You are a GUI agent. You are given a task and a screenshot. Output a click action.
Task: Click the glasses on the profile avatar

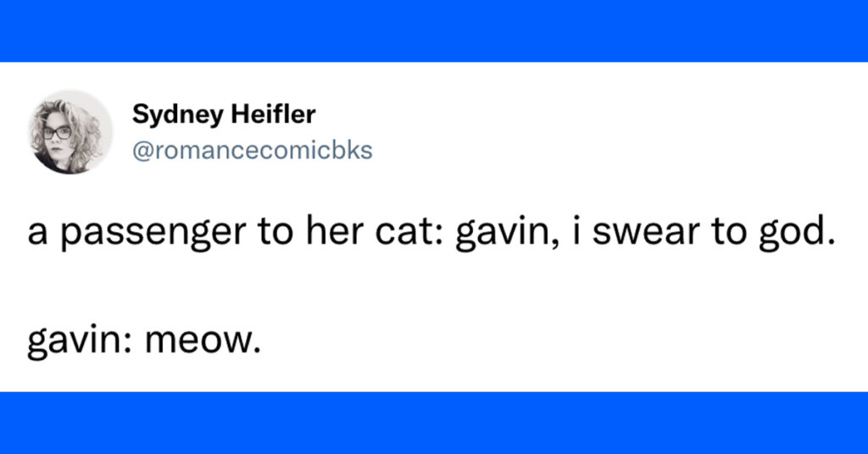click(57, 133)
